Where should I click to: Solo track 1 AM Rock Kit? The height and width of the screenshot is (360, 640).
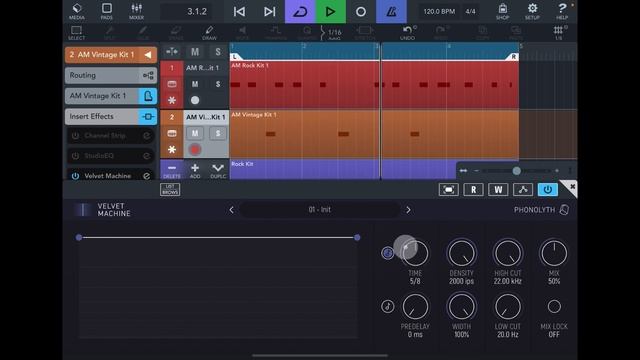218,84
